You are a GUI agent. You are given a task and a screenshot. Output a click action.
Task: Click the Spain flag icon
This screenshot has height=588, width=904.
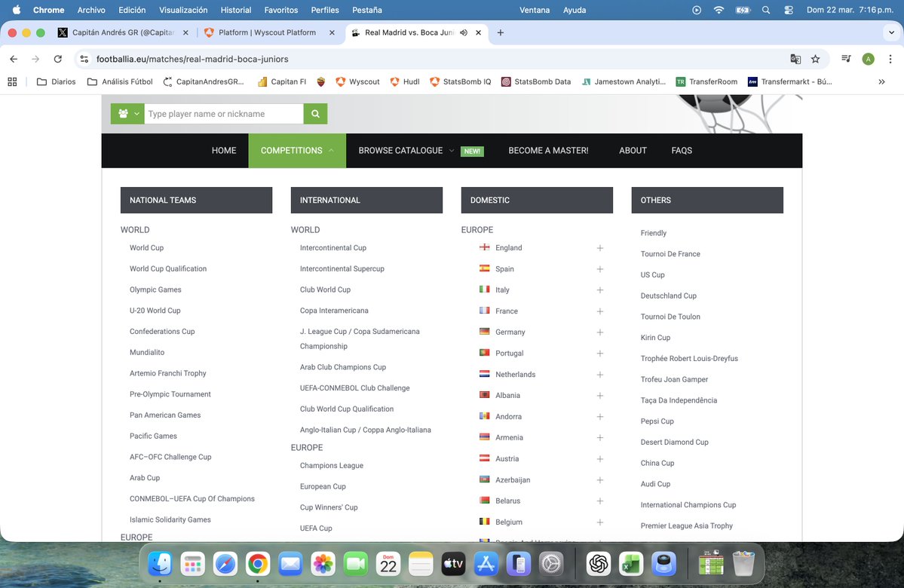point(484,268)
